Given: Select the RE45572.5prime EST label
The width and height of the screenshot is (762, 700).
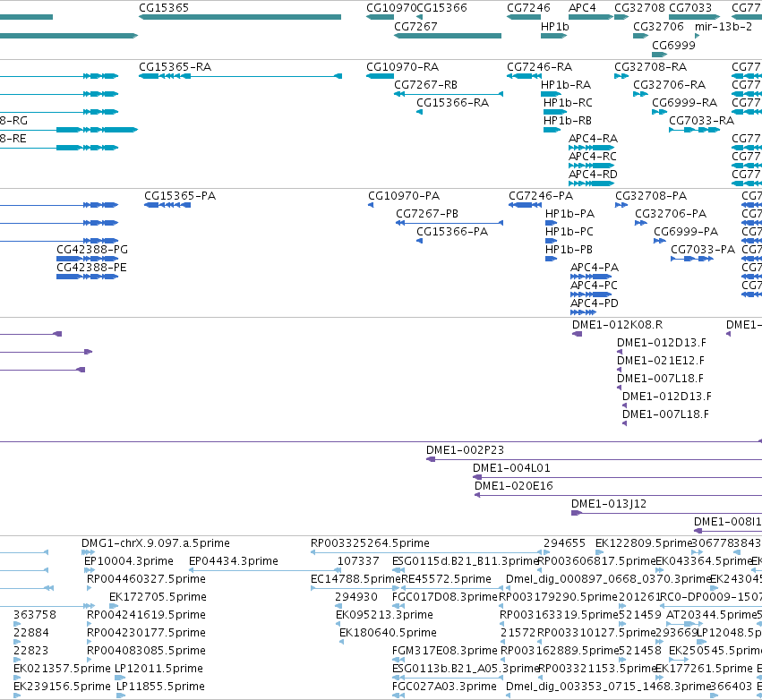Looking at the screenshot, I should pyautogui.click(x=446, y=579).
